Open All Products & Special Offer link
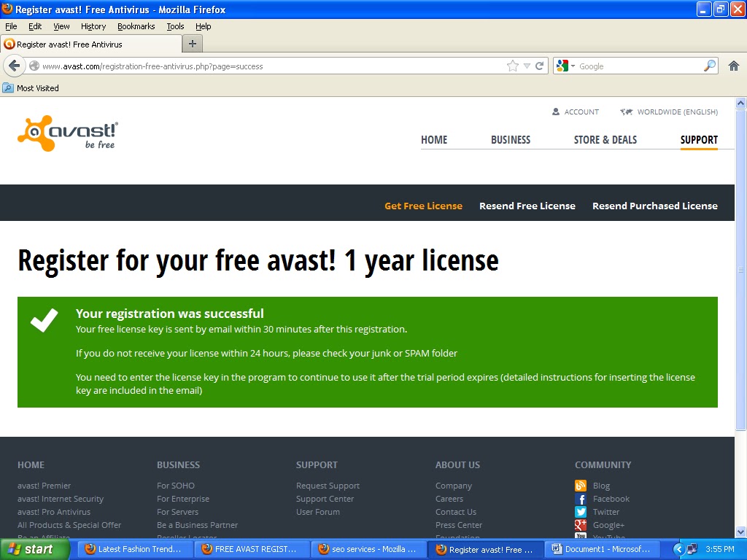Image resolution: width=747 pixels, height=560 pixels. tap(69, 525)
